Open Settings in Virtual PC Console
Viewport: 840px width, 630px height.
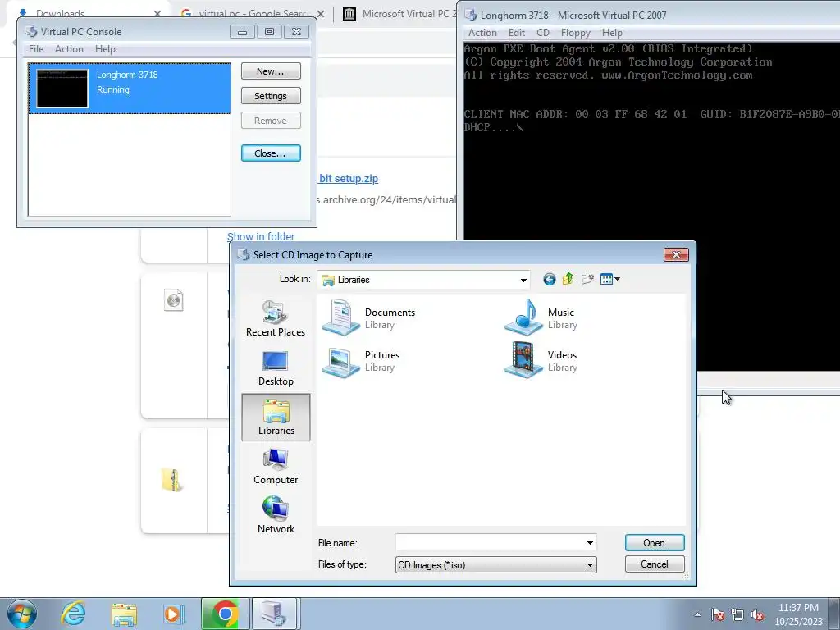(x=271, y=96)
